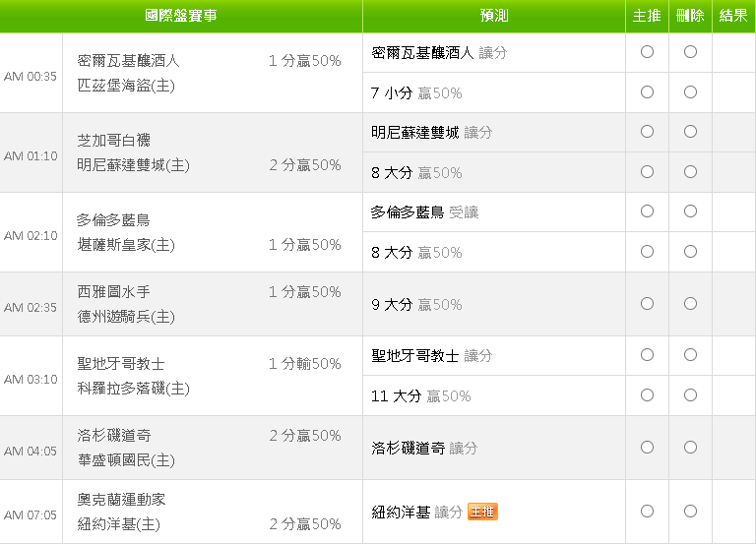The image size is (756, 544).
Task: Choose 主推 for 聖地牙哥教士 讓分
Action: tap(647, 355)
